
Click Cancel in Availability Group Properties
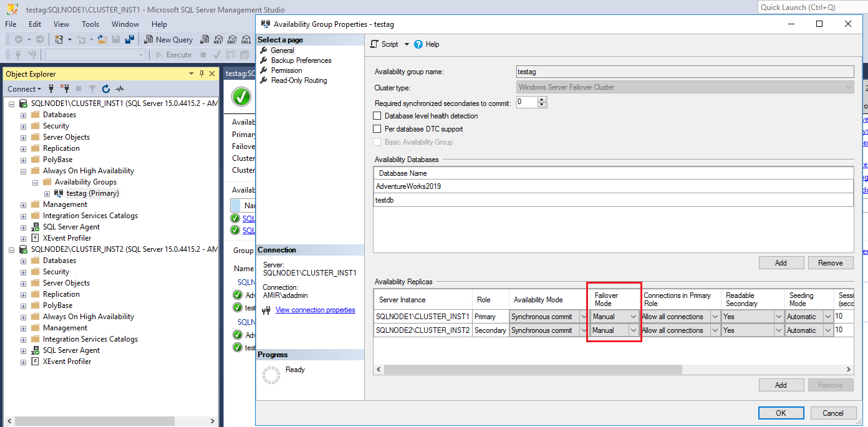pos(832,413)
